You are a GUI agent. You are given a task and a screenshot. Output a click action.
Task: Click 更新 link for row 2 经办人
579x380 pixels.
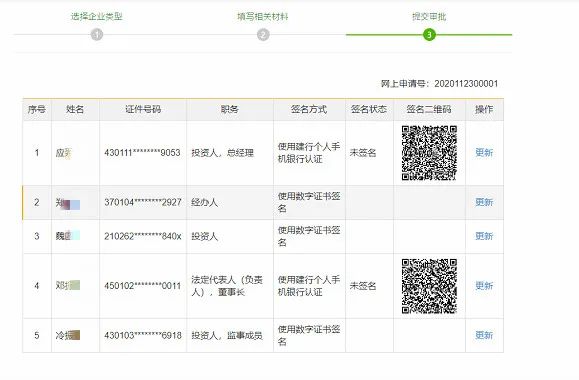click(x=484, y=202)
